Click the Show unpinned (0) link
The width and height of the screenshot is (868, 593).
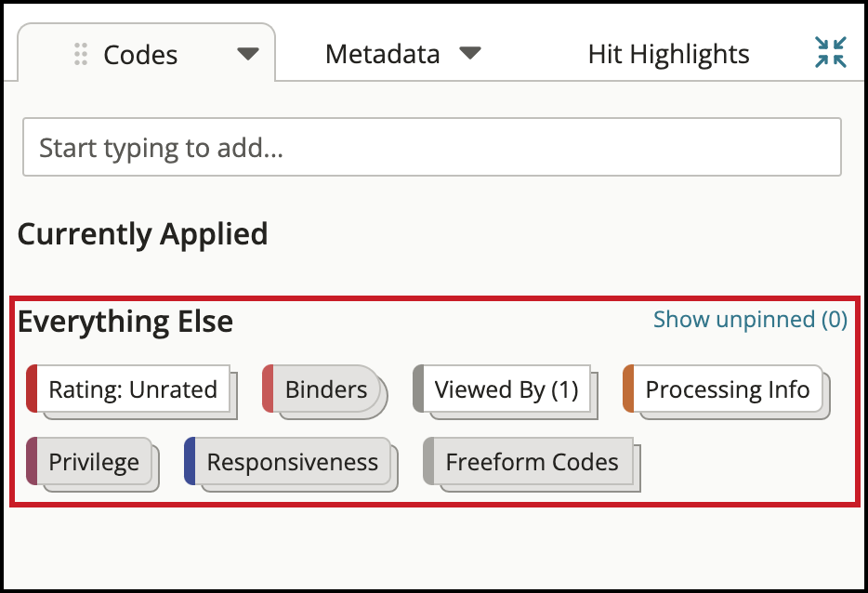pyautogui.click(x=750, y=320)
